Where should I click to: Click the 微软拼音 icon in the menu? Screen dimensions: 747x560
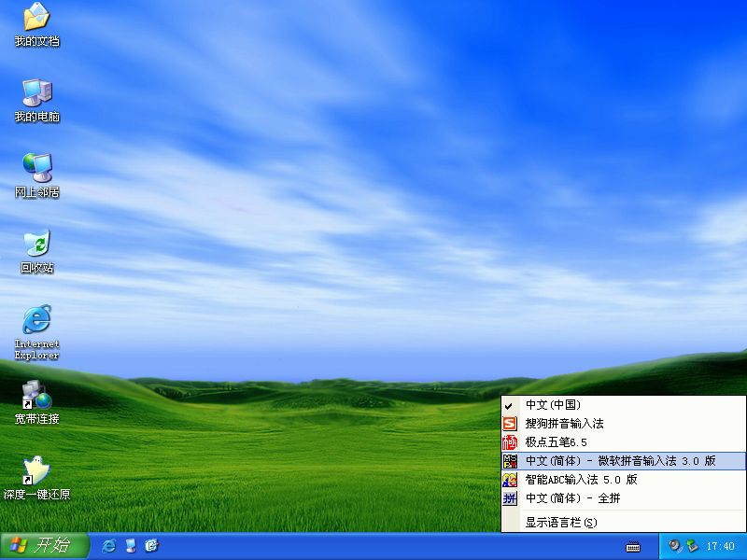click(510, 461)
